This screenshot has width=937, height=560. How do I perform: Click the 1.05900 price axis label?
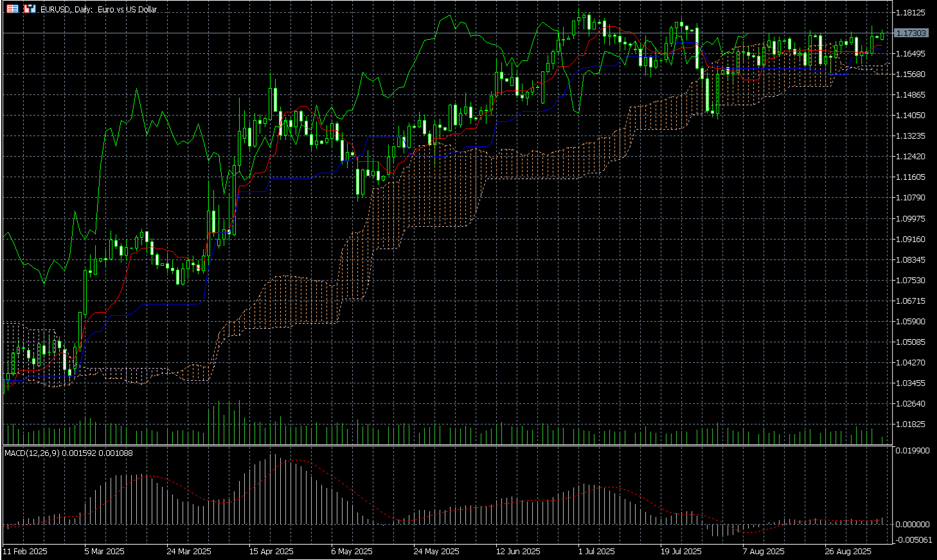coord(910,322)
